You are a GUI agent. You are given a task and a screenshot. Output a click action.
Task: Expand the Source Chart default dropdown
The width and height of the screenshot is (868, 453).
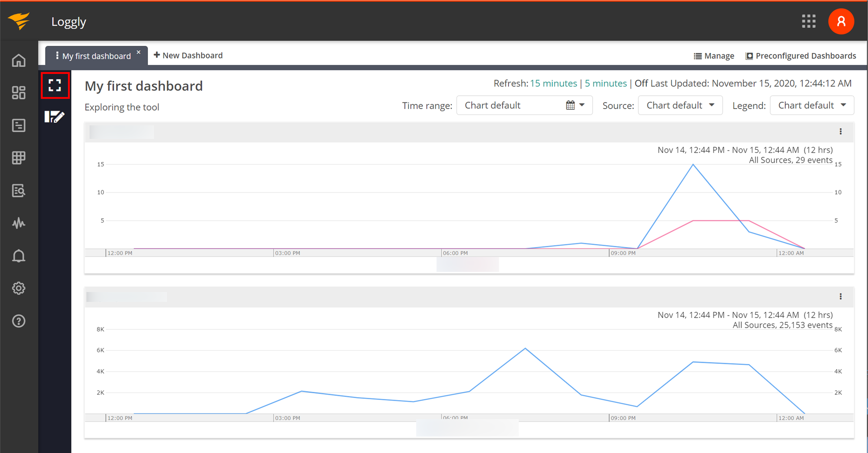click(x=680, y=105)
